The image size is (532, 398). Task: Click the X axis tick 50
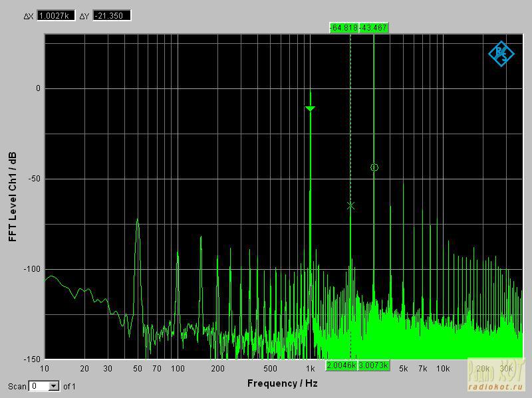(x=138, y=369)
